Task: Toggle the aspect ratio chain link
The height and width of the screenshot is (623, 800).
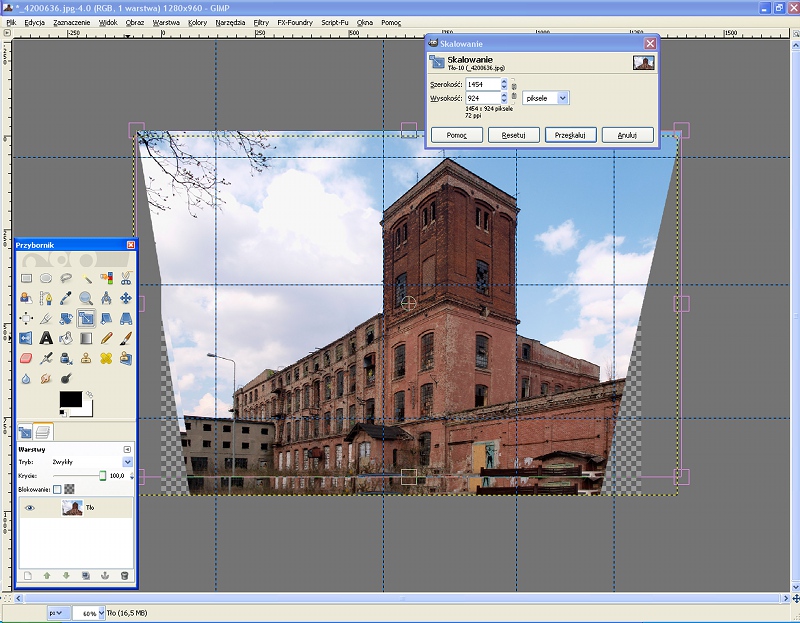Action: (x=514, y=91)
